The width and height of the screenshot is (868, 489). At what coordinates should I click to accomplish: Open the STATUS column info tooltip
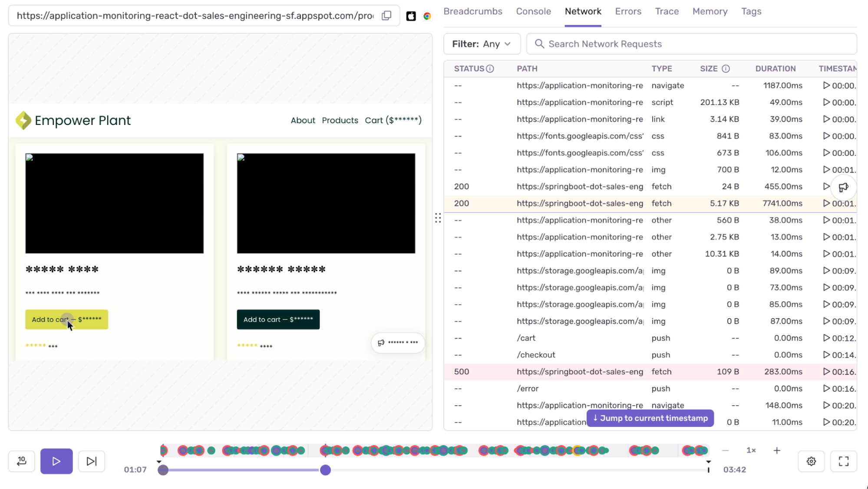point(490,69)
